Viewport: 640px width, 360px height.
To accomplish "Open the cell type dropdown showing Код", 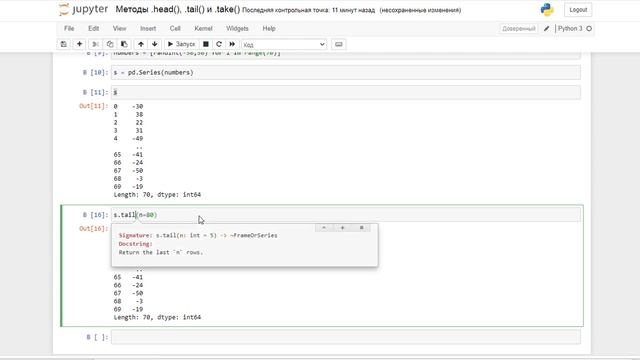I will (284, 44).
